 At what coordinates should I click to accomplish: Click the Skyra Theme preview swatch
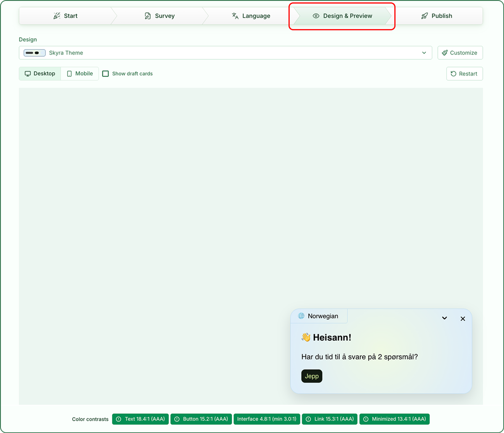click(x=35, y=53)
